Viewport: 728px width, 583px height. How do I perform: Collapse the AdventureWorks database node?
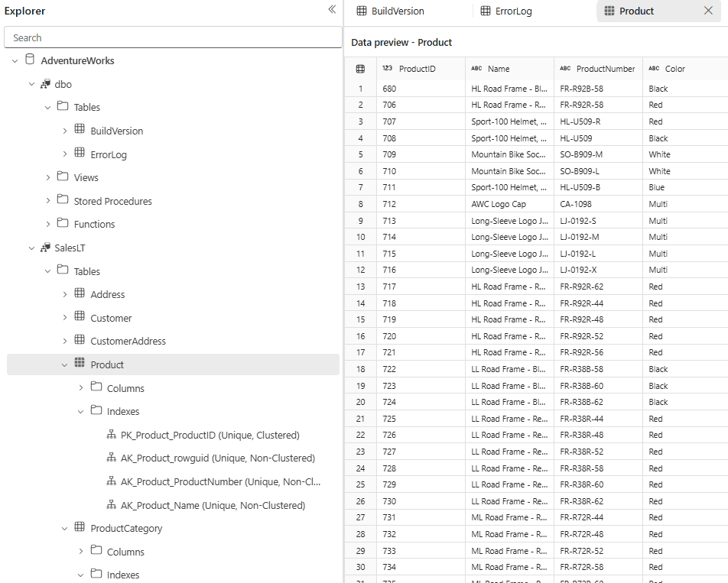15,61
